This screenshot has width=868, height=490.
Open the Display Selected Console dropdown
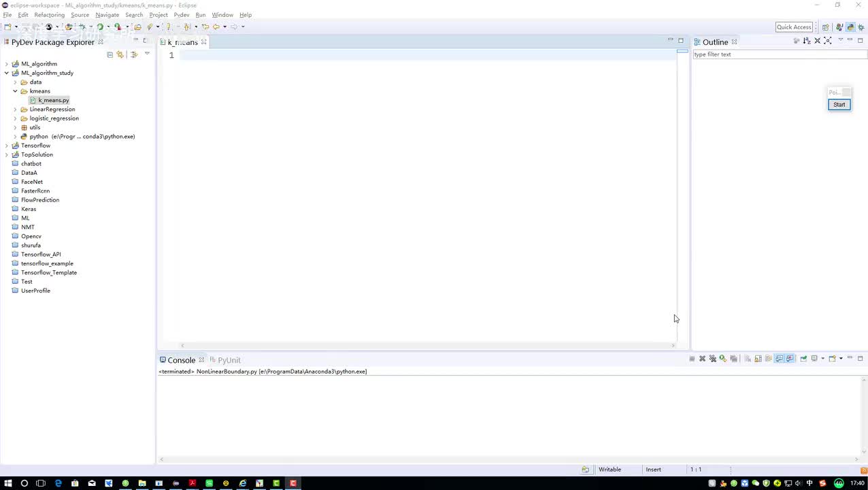pyautogui.click(x=822, y=359)
